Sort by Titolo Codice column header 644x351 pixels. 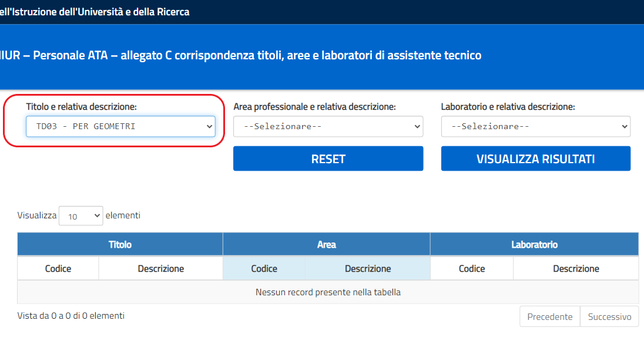point(58,269)
